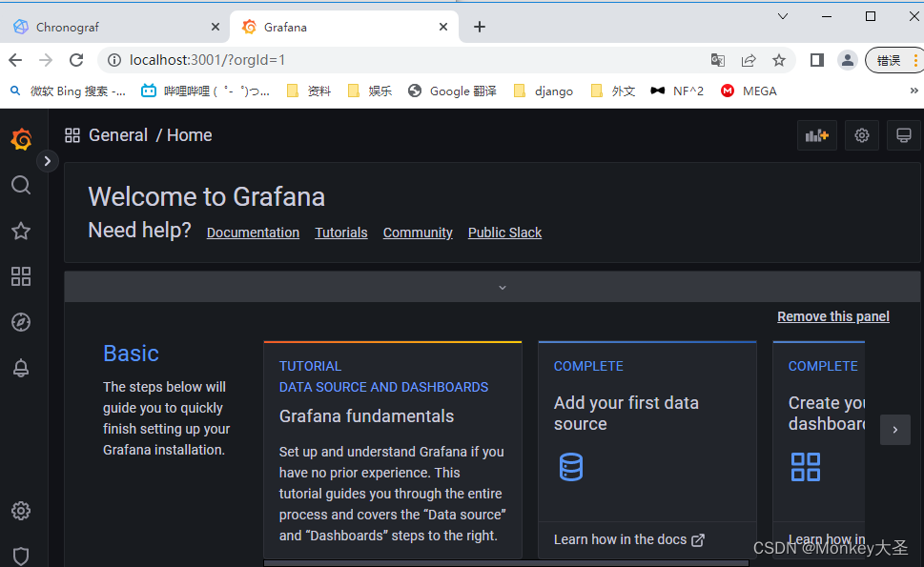Open the Server Admin shield icon

(21, 556)
